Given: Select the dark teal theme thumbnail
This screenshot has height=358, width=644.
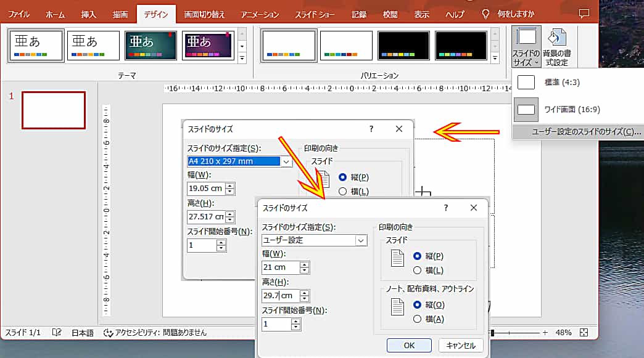Looking at the screenshot, I should click(x=150, y=46).
